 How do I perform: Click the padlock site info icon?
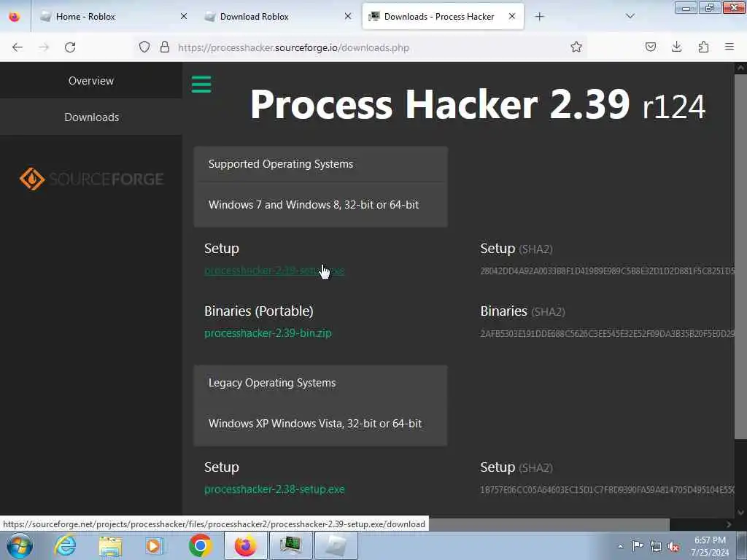[165, 47]
